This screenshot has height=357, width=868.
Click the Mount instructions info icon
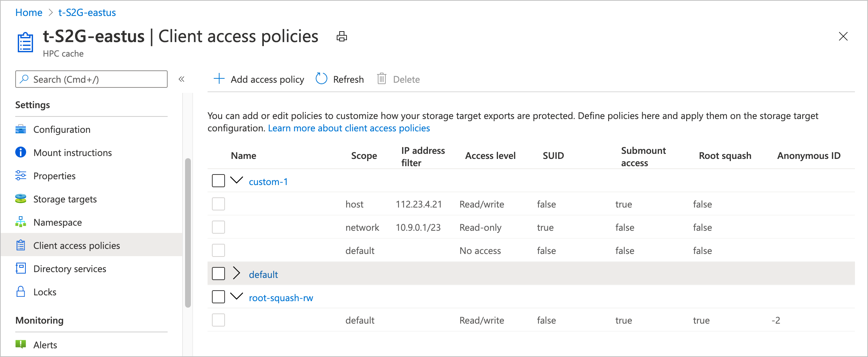[21, 152]
